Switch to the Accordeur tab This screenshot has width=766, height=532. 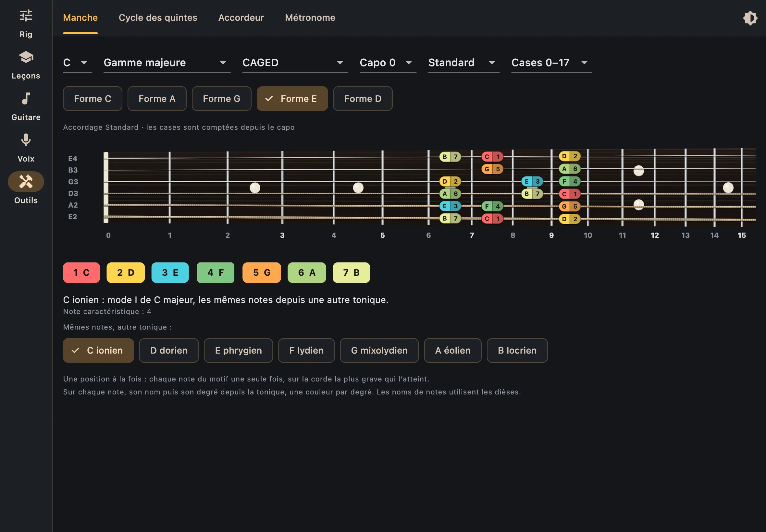point(241,18)
